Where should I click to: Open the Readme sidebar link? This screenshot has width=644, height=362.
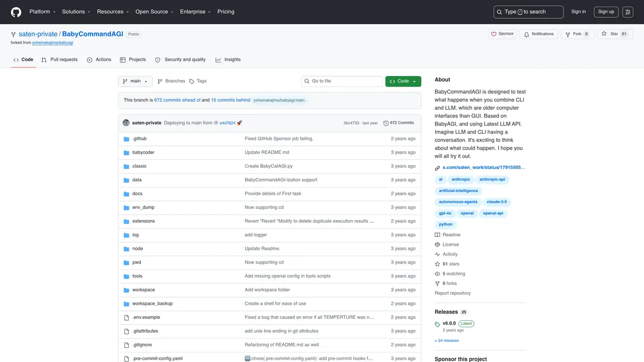coord(448,235)
